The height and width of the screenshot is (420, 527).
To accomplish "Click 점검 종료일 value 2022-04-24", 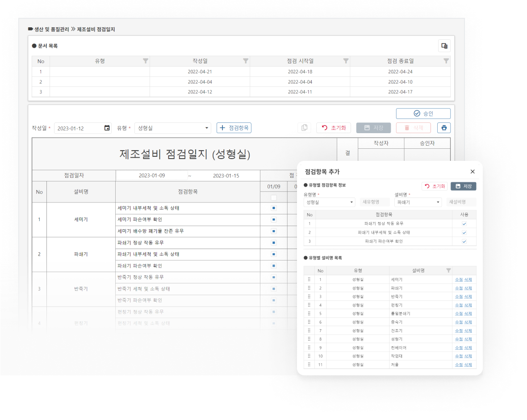I will [400, 71].
